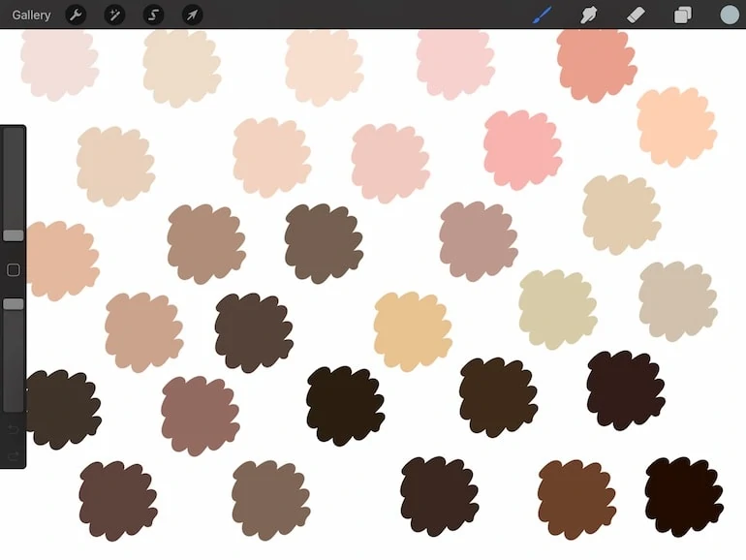The height and width of the screenshot is (560, 746).
Task: Tap the square Modify button on sidebar
Action: click(x=14, y=269)
